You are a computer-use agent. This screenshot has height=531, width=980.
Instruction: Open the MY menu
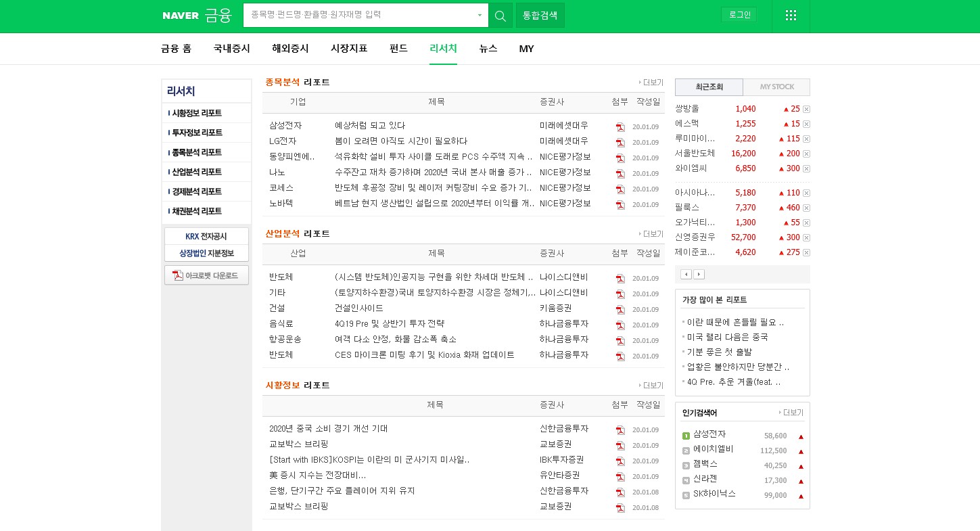pyautogui.click(x=526, y=49)
